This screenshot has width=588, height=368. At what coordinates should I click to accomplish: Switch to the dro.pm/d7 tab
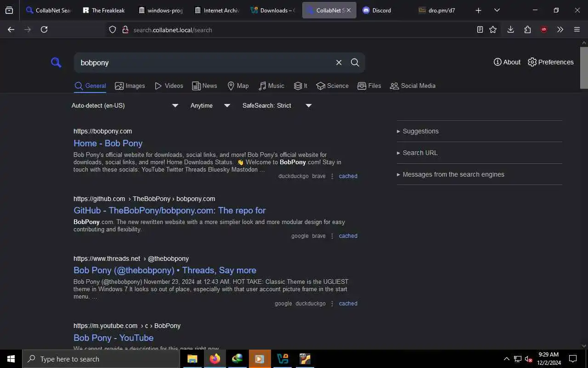point(441,10)
